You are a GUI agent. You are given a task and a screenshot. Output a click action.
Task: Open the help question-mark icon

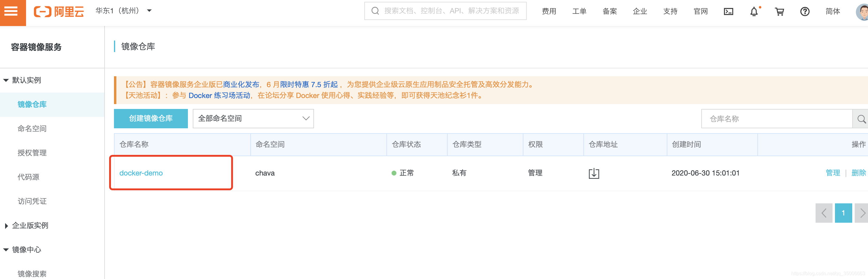[805, 11]
